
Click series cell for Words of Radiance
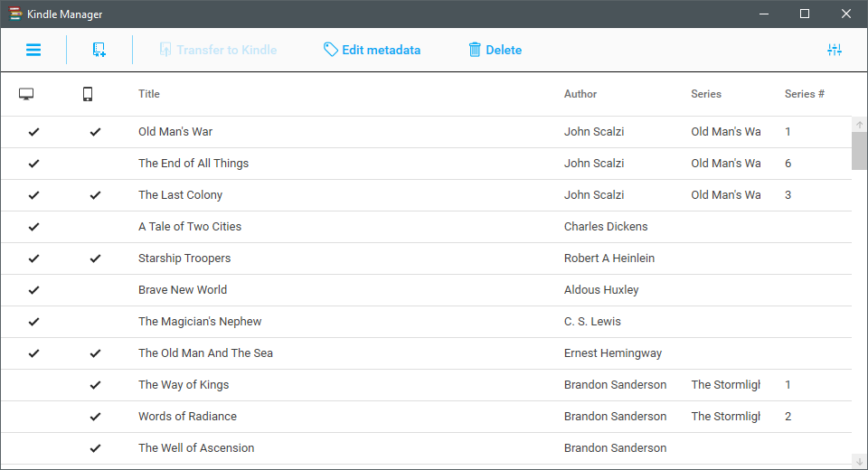point(726,417)
